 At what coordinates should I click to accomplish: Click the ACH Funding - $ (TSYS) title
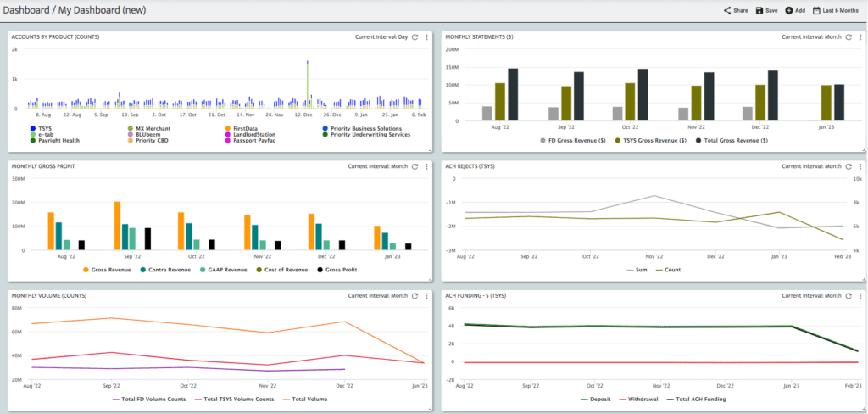(x=476, y=296)
